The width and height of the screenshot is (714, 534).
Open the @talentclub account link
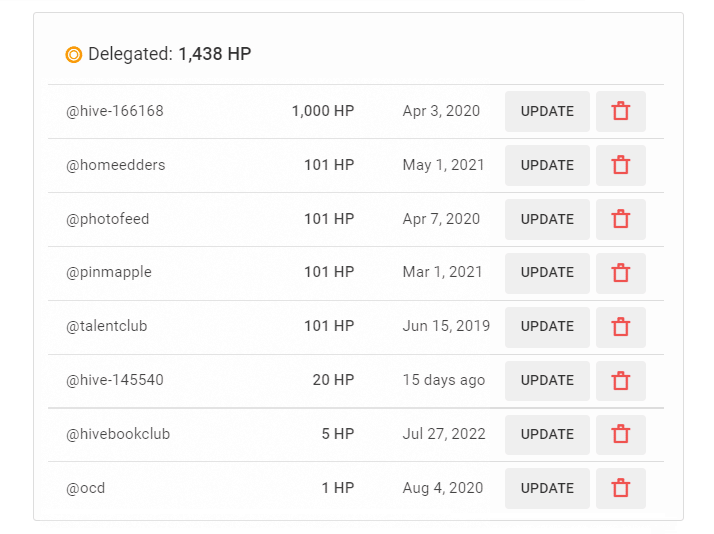click(x=107, y=326)
